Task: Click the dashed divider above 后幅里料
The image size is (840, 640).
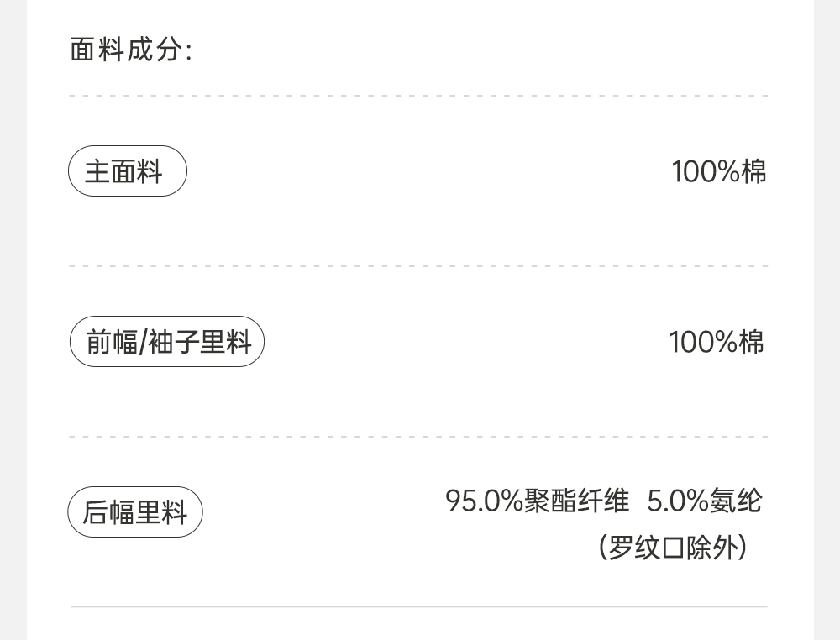Action: tap(418, 437)
